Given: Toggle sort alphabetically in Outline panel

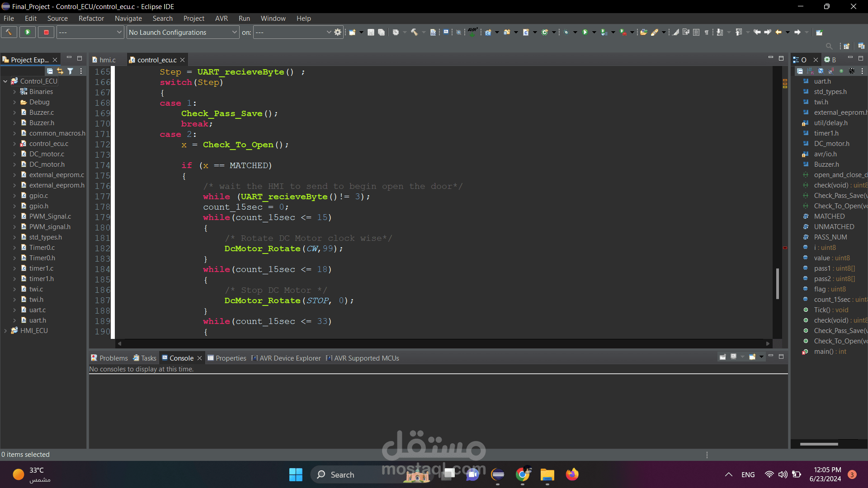Looking at the screenshot, I should point(810,71).
